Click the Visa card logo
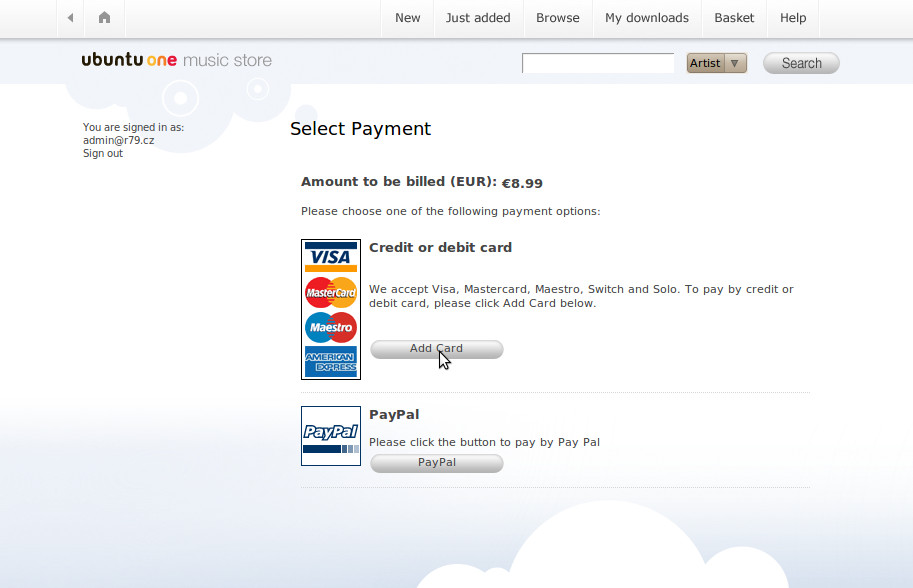 [x=331, y=257]
